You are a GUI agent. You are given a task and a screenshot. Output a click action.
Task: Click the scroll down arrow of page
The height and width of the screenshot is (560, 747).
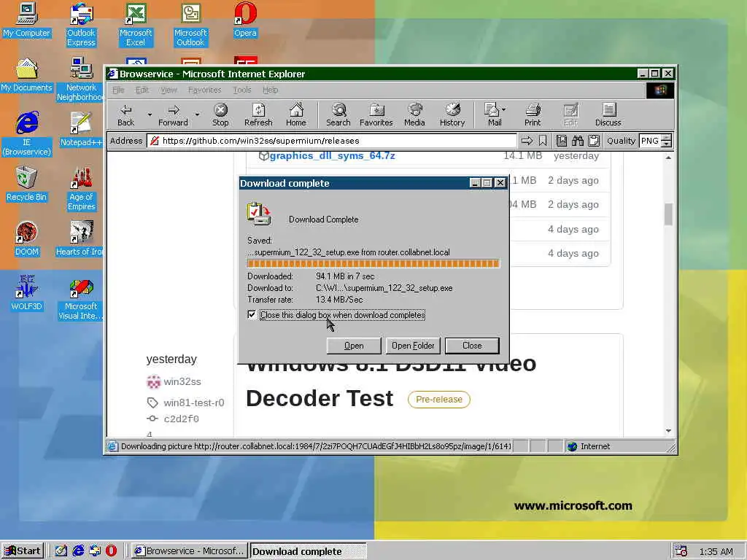point(668,431)
